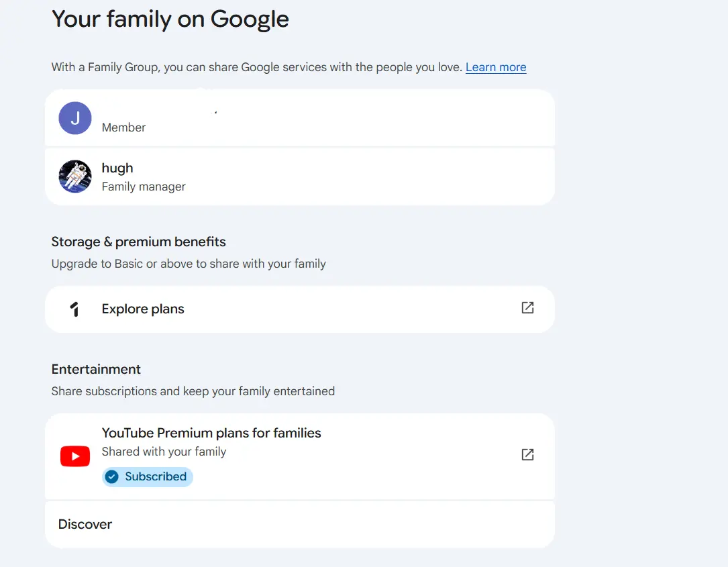Image resolution: width=728 pixels, height=567 pixels.
Task: Click the YouTube logo icon
Action: pyautogui.click(x=75, y=456)
